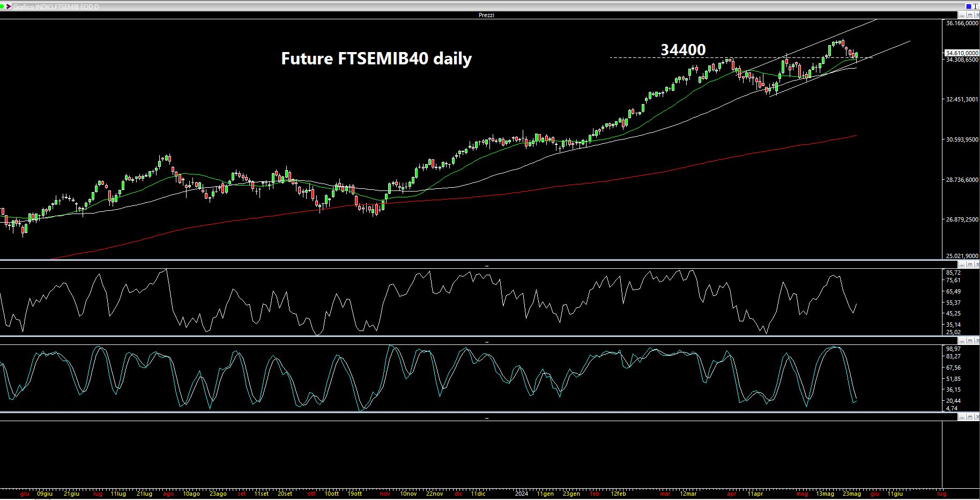Click the 23gen date label
The image size is (980, 500).
[x=571, y=494]
